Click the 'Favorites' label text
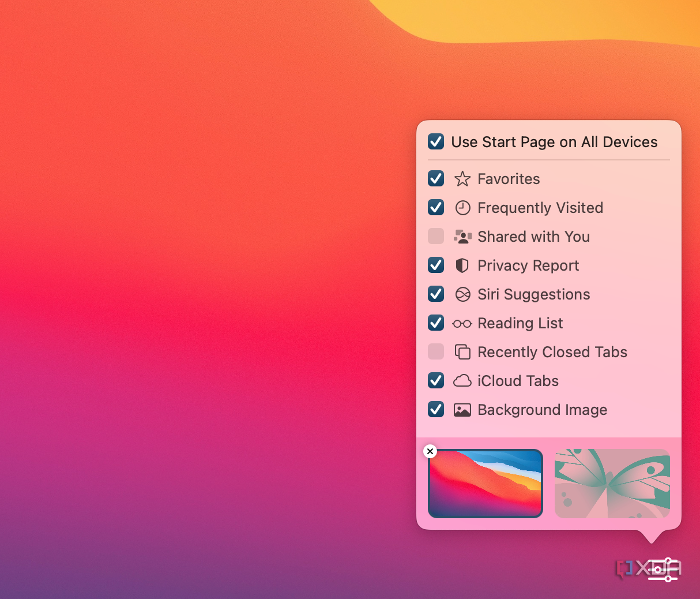Viewport: 700px width, 599px height. 509,179
